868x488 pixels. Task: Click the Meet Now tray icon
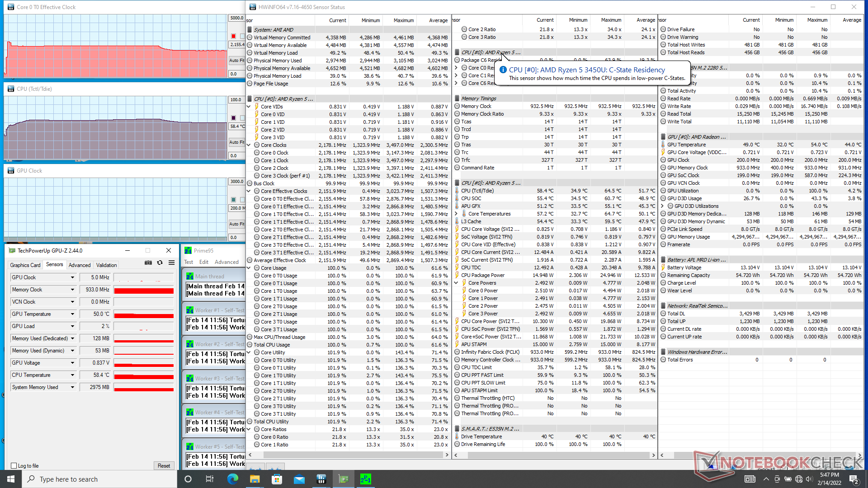coord(777,479)
